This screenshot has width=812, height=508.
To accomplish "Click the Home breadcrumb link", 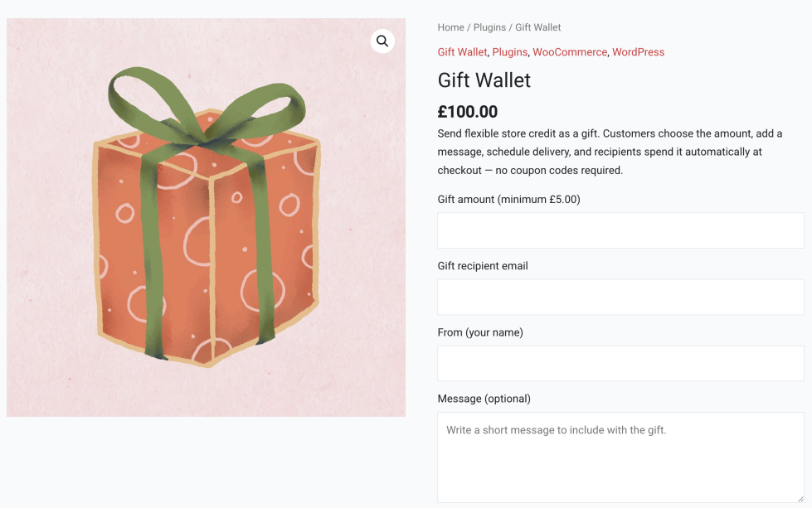I will pyautogui.click(x=450, y=27).
